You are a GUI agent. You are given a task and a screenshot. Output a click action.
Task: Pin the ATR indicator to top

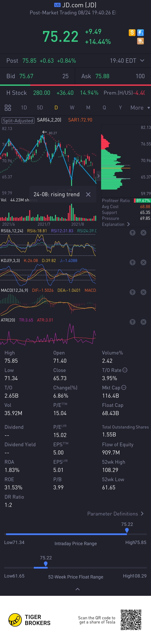(132, 322)
